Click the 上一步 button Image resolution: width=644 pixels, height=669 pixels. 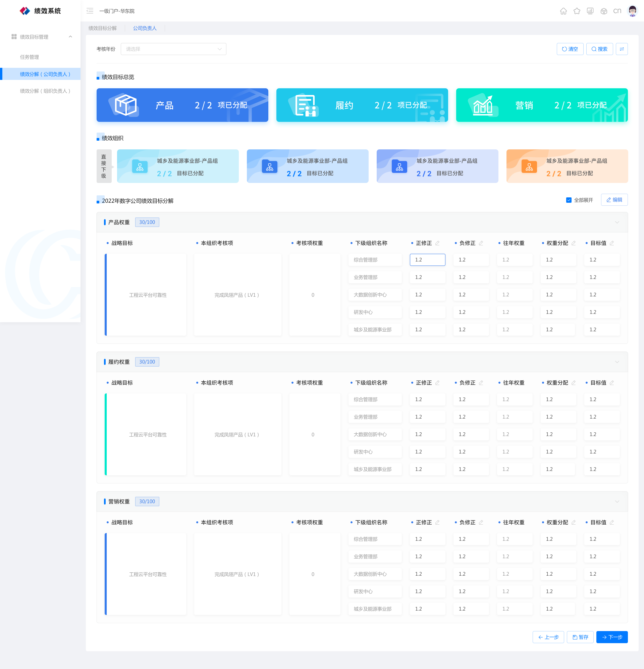coord(548,637)
